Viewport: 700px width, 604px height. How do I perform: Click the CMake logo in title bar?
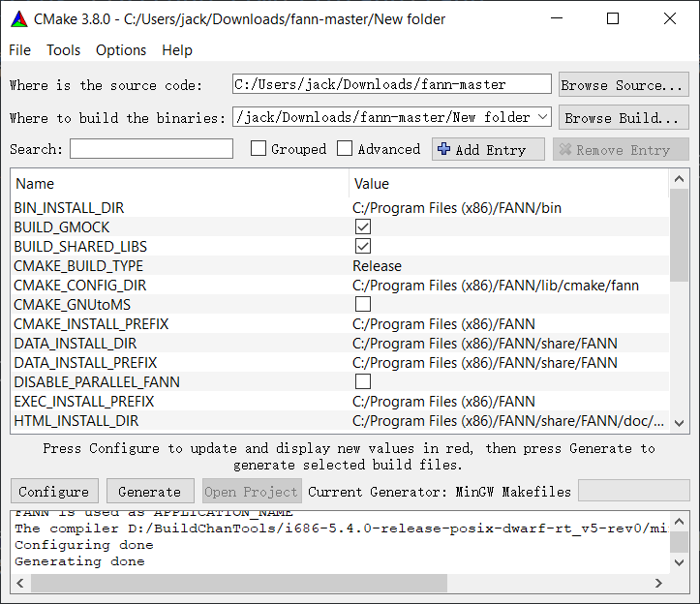point(18,18)
